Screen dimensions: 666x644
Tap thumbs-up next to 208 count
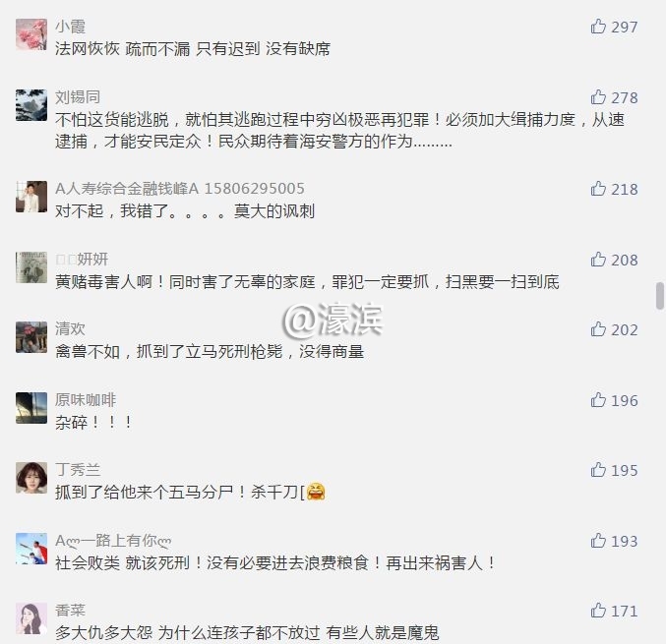coord(598,260)
